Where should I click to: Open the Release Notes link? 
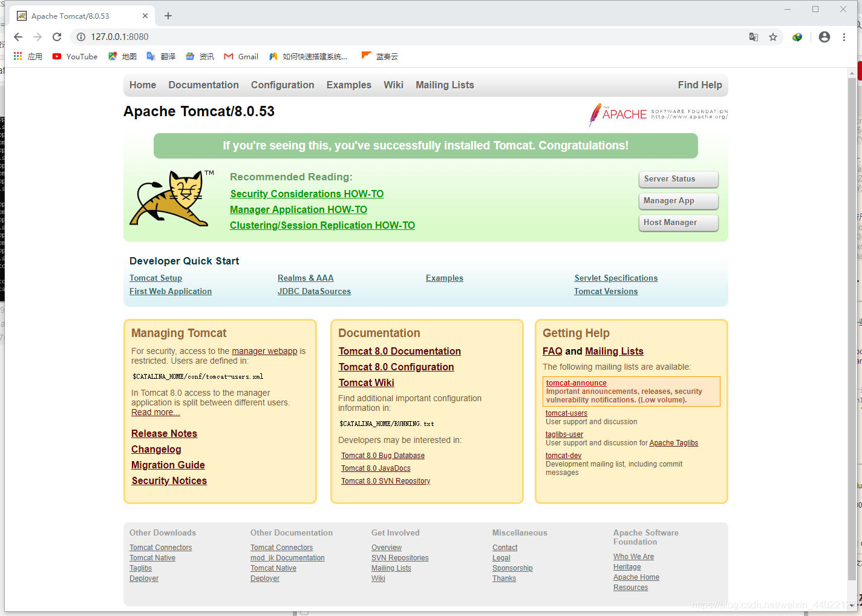(x=164, y=434)
